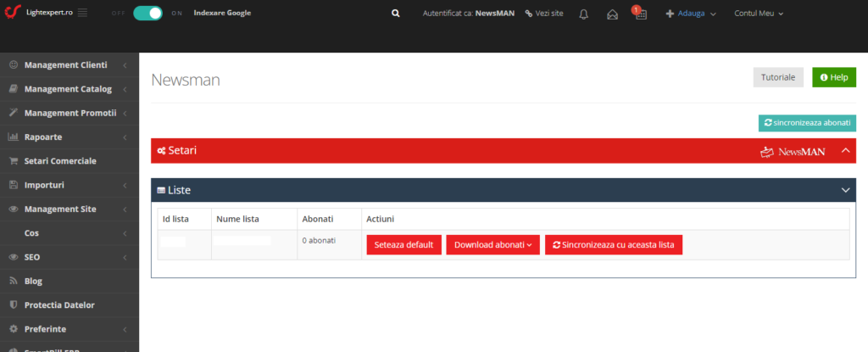Click the Seteaza default button

point(403,244)
